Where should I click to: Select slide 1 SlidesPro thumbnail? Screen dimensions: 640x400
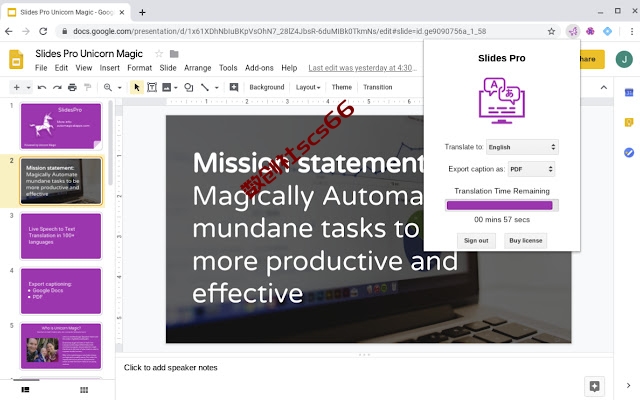click(61, 126)
